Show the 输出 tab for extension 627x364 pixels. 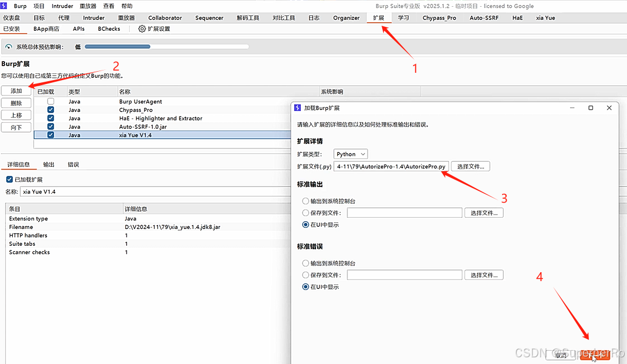[49, 165]
